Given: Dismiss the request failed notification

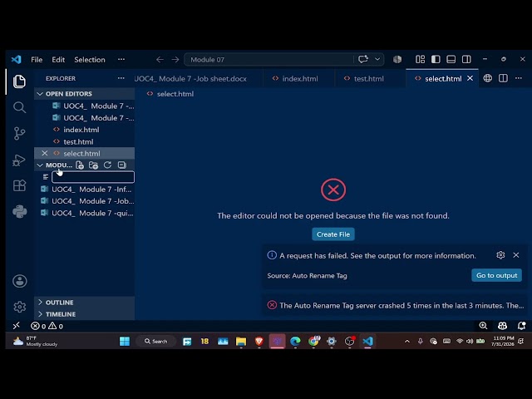Looking at the screenshot, I should click(516, 255).
